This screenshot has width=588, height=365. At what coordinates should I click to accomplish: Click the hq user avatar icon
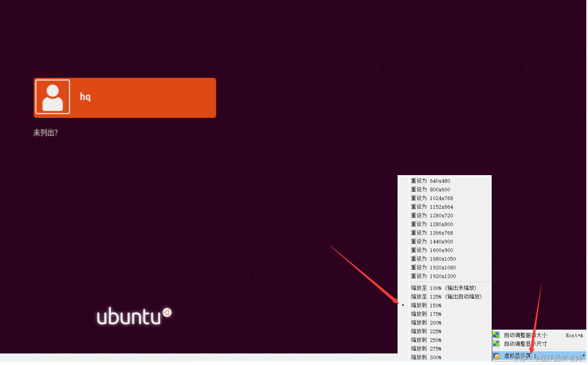(53, 97)
